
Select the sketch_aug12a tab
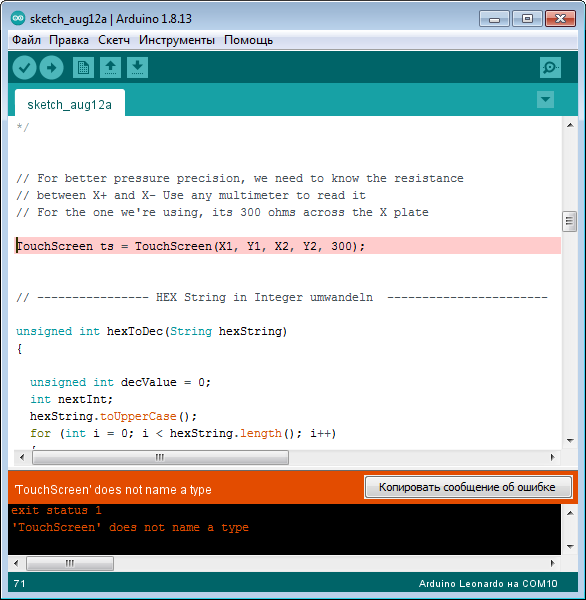coord(70,104)
